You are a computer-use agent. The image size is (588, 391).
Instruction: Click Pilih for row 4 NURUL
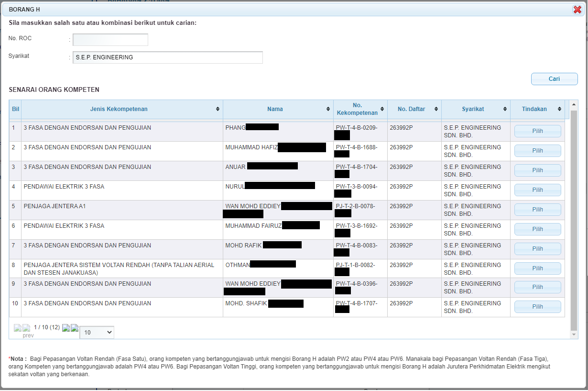click(537, 190)
